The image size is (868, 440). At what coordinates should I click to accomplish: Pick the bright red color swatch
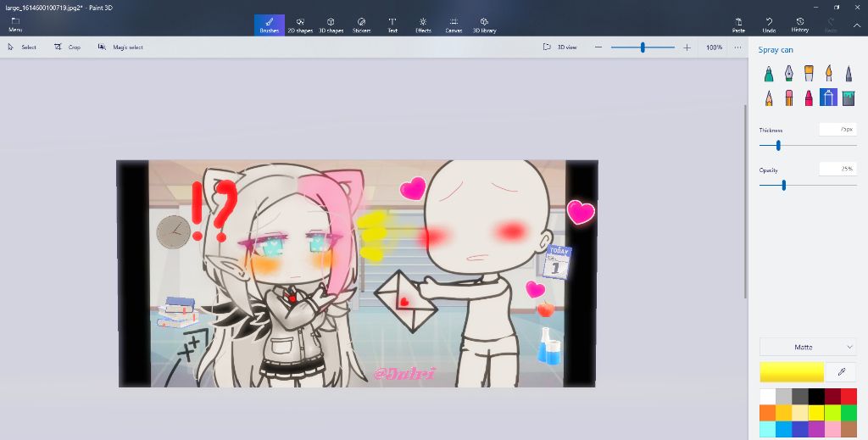pos(849,397)
